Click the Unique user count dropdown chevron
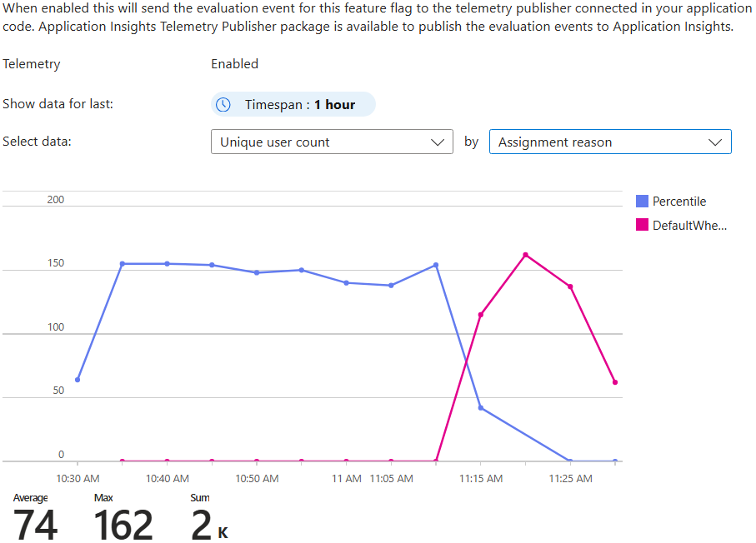This screenshot has width=756, height=543. [x=438, y=142]
